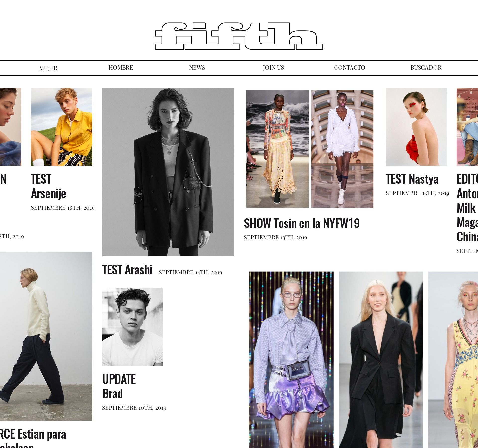The height and width of the screenshot is (448, 478).
Task: Open the JOIN US page
Action: pos(273,67)
